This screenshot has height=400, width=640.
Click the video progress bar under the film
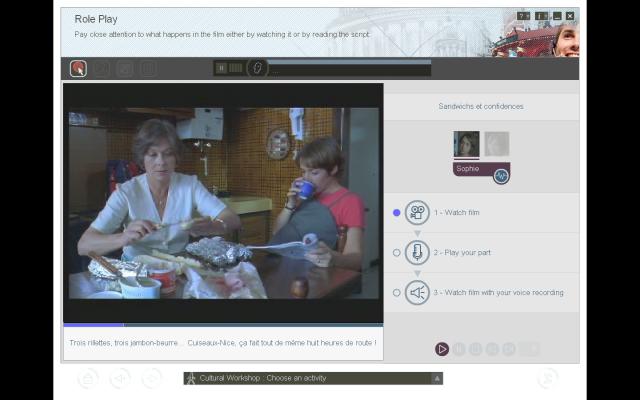click(222, 325)
